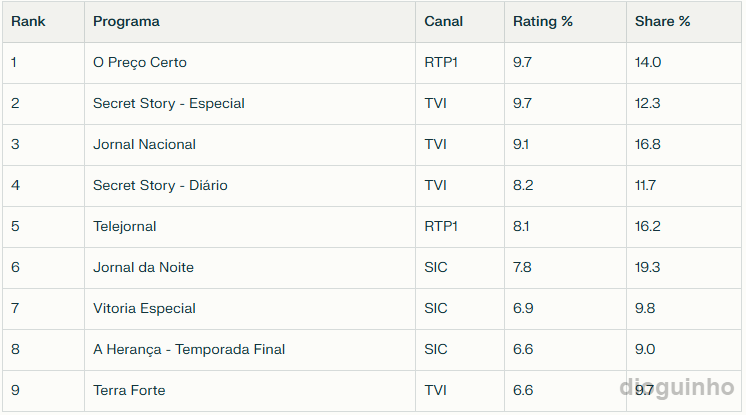Click the diguinho watermark text
746x415 pixels.
pyautogui.click(x=677, y=388)
